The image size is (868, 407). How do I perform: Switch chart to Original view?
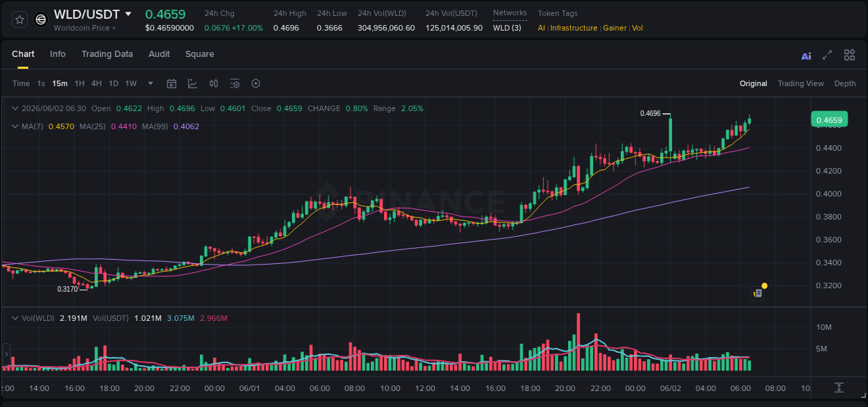pos(753,83)
